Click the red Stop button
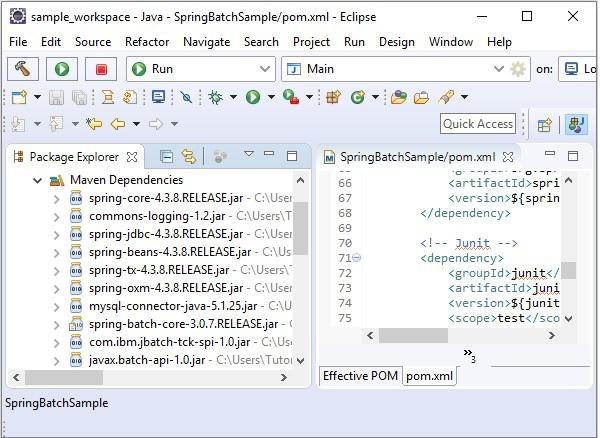The width and height of the screenshot is (600, 438). click(x=101, y=69)
